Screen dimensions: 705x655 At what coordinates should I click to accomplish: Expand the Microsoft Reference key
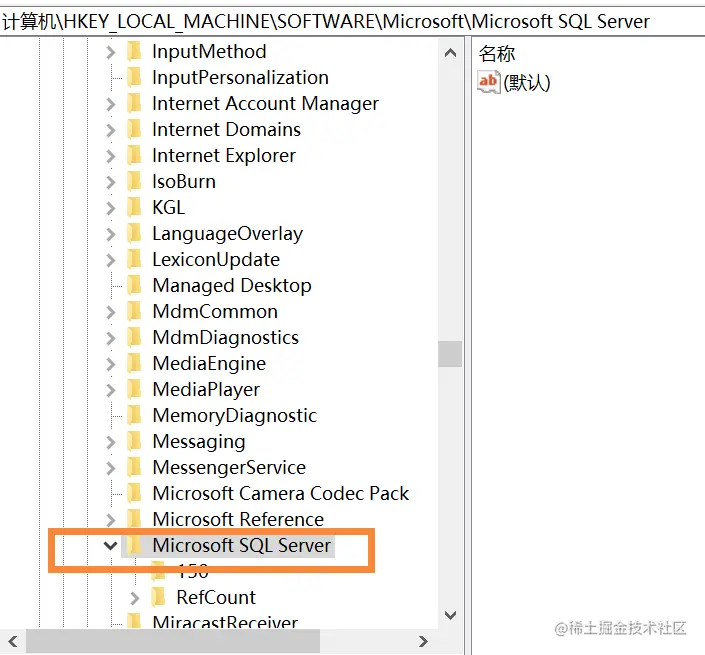tap(111, 520)
